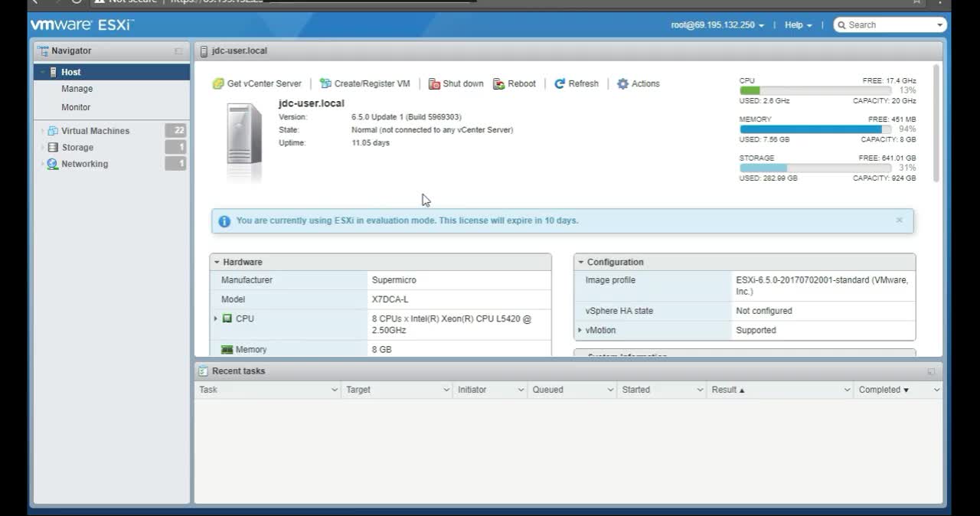The image size is (980, 516).
Task: Expand the Virtual Machines tree node
Action: tap(43, 131)
